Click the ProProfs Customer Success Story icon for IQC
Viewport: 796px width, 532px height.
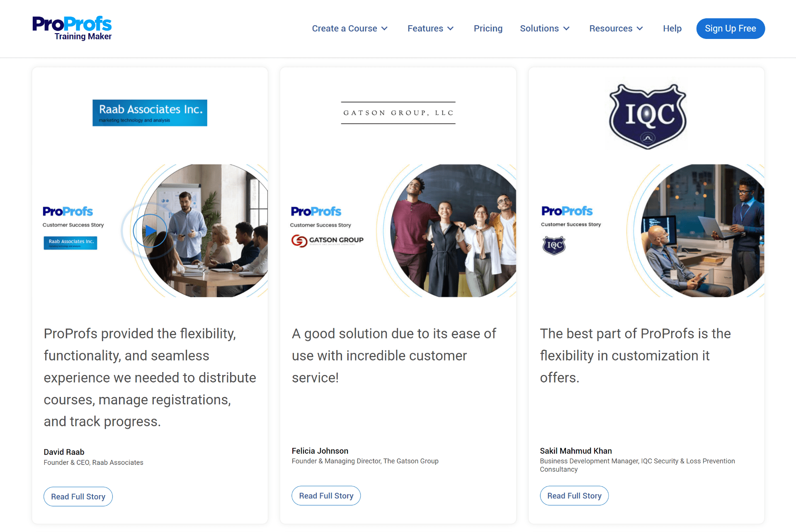[553, 242]
